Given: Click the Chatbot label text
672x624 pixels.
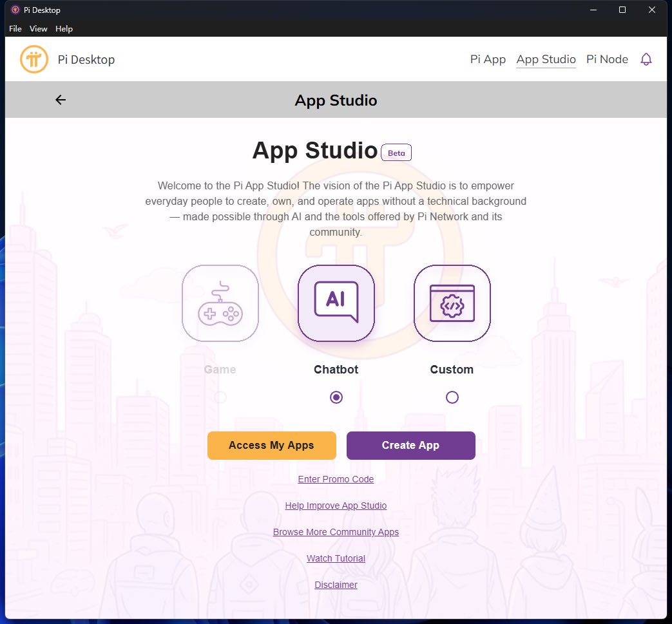Looking at the screenshot, I should click(x=336, y=370).
